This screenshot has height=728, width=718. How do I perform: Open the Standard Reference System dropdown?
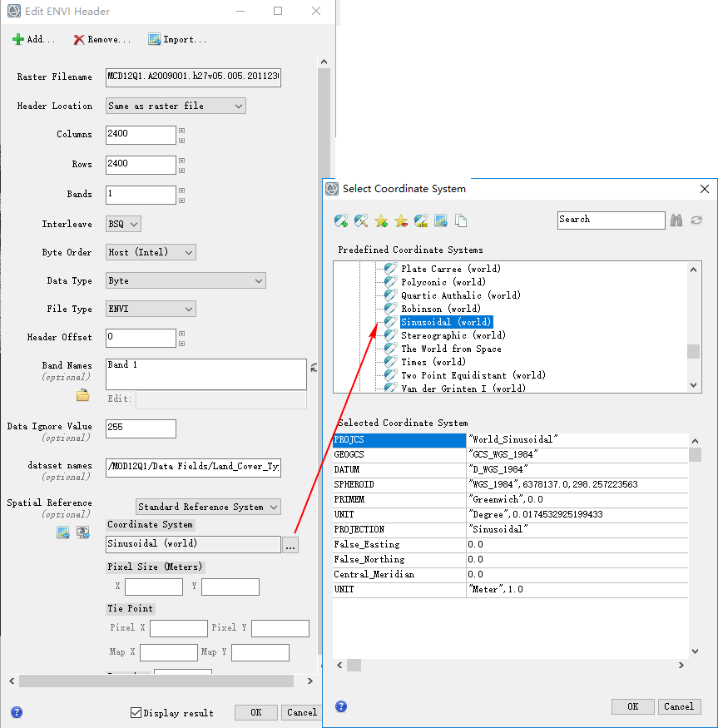[x=208, y=507]
